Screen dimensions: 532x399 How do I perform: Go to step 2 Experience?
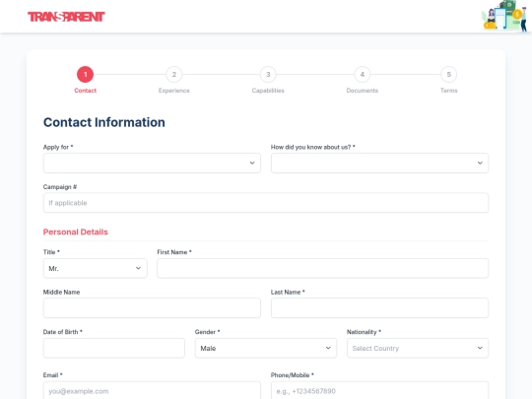(x=174, y=74)
